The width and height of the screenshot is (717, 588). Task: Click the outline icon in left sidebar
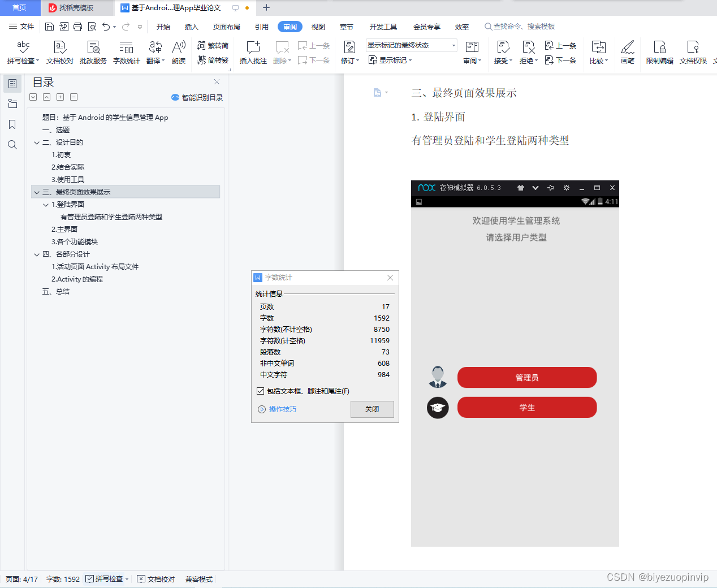click(12, 84)
